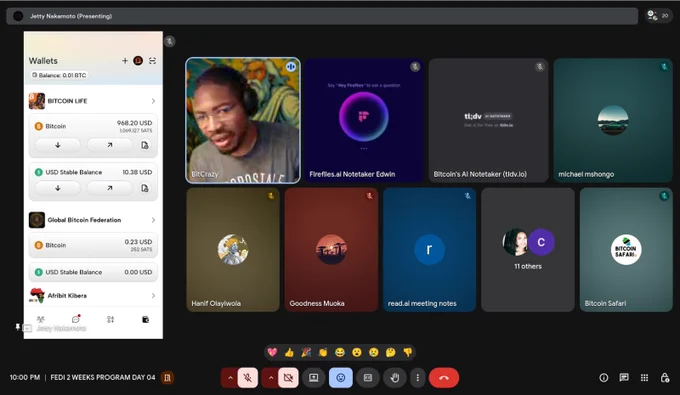Expand the Afribit Kibera federation chevron
This screenshot has height=395, width=680.
(153, 296)
